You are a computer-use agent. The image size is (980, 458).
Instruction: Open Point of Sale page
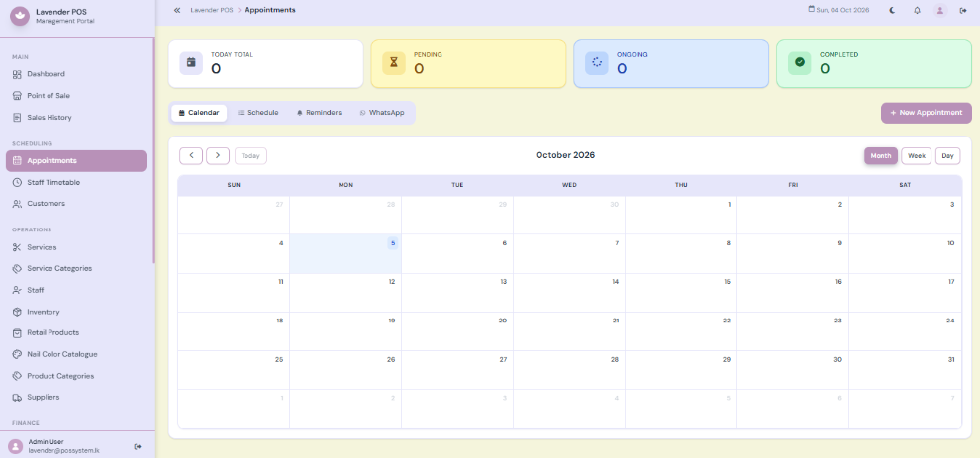[76, 96]
